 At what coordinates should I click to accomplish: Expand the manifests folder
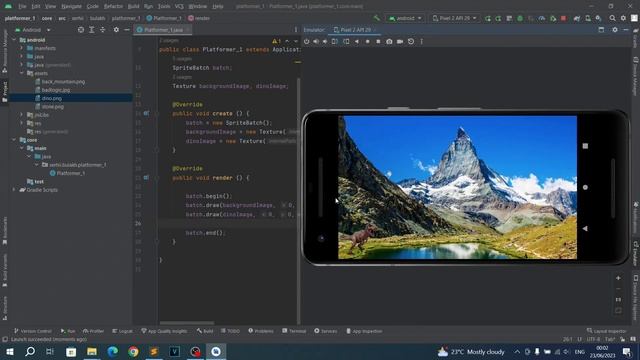[x=22, y=48]
